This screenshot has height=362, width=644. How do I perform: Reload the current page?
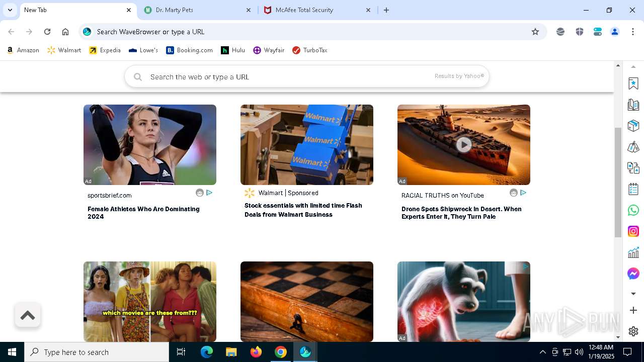(x=47, y=32)
